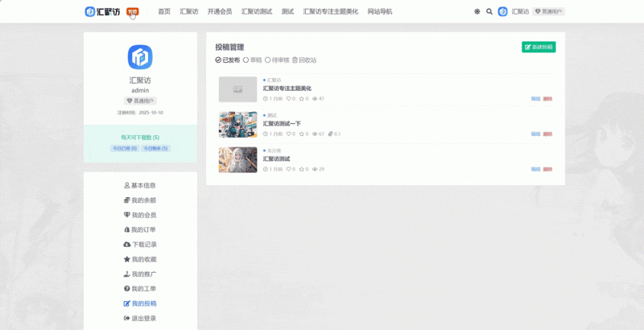Click the orange badge beside the logo

pos(133,11)
